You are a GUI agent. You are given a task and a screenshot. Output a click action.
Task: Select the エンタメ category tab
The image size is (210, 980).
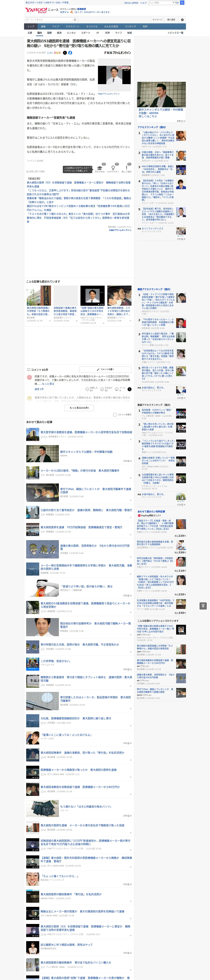71,33
